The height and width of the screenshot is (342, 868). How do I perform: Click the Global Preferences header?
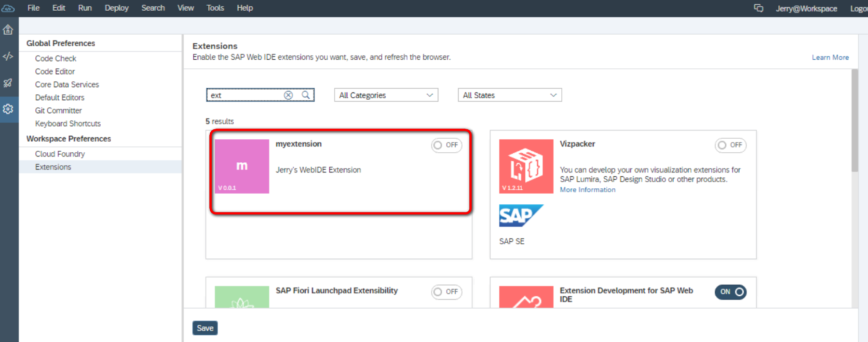click(x=61, y=43)
